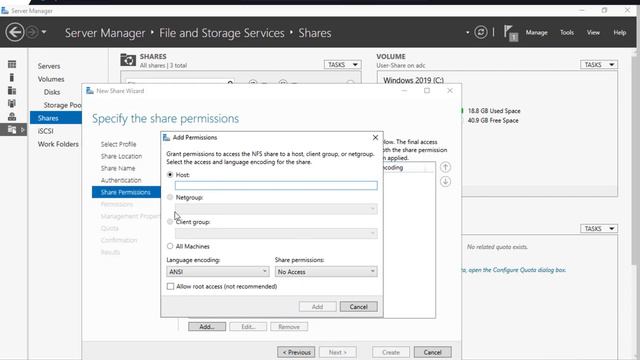Image resolution: width=640 pixels, height=360 pixels.
Task: Enable Allow root access checkbox
Action: (170, 286)
